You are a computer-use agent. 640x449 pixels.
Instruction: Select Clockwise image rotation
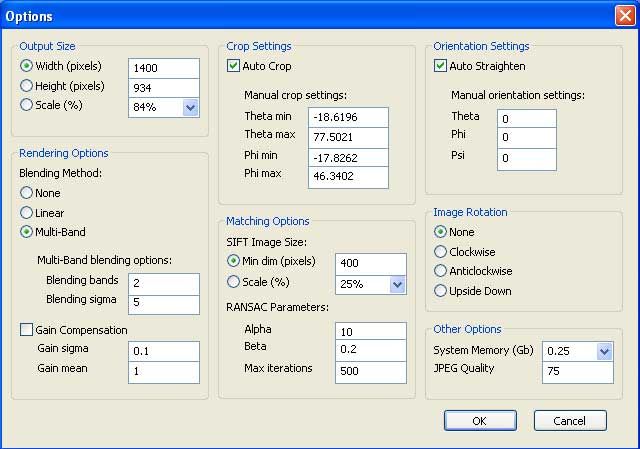(x=441, y=251)
